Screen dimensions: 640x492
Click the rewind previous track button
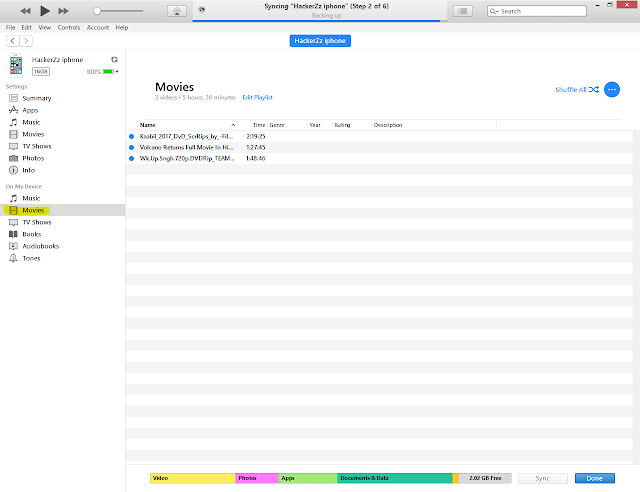point(25,11)
